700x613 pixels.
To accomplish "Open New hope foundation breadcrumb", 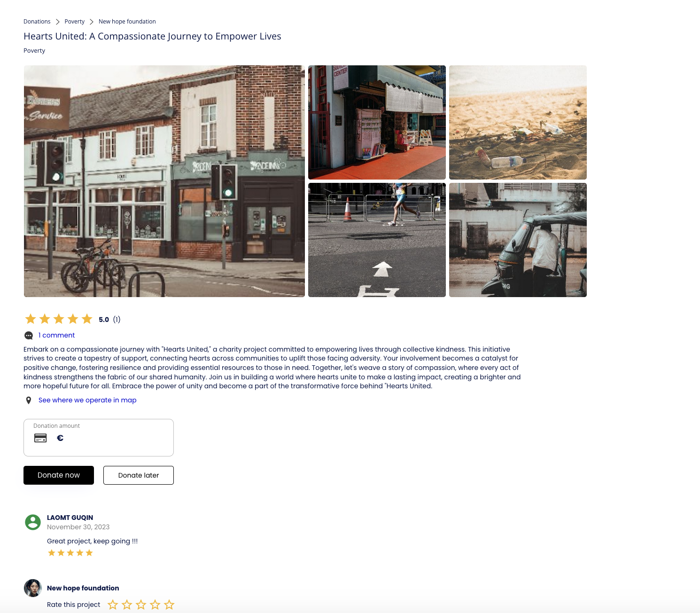I will point(127,22).
